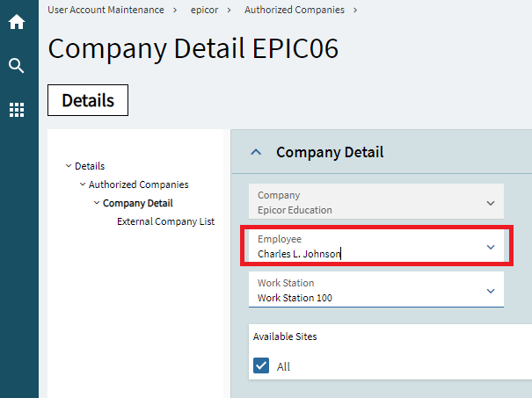Open the search magnifier icon
The width and height of the screenshot is (532, 398).
point(17,66)
